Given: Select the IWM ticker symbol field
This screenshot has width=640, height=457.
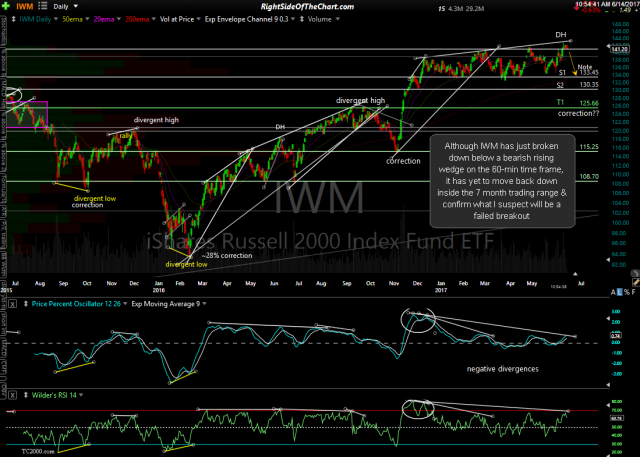Looking at the screenshot, I should 24,6.
